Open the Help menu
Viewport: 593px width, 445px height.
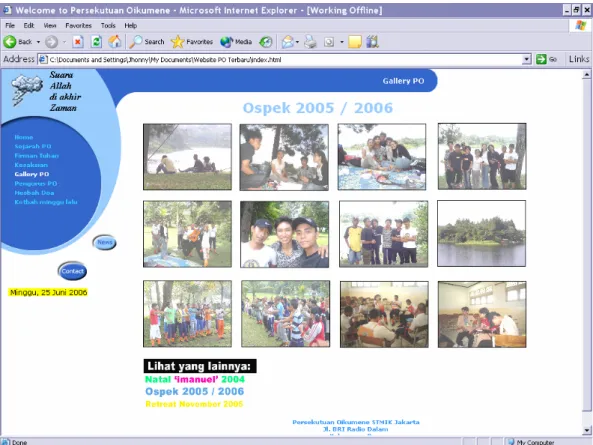pos(130,25)
